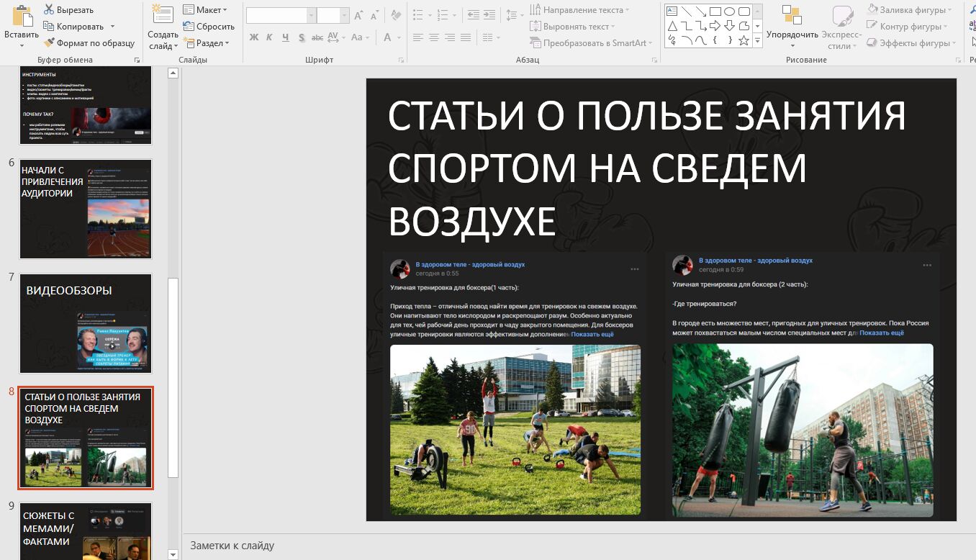Open the font size combo box
This screenshot has height=560, width=976.
(333, 16)
